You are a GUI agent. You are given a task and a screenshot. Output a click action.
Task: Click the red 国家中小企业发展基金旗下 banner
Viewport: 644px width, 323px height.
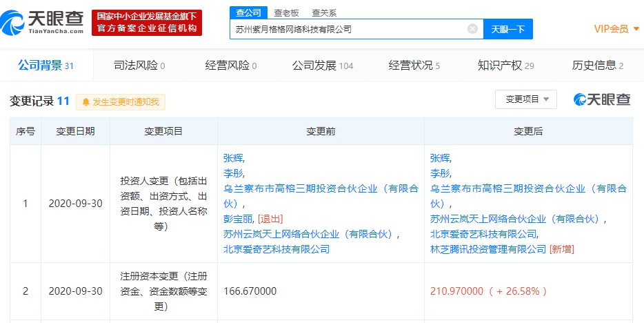[x=147, y=23]
